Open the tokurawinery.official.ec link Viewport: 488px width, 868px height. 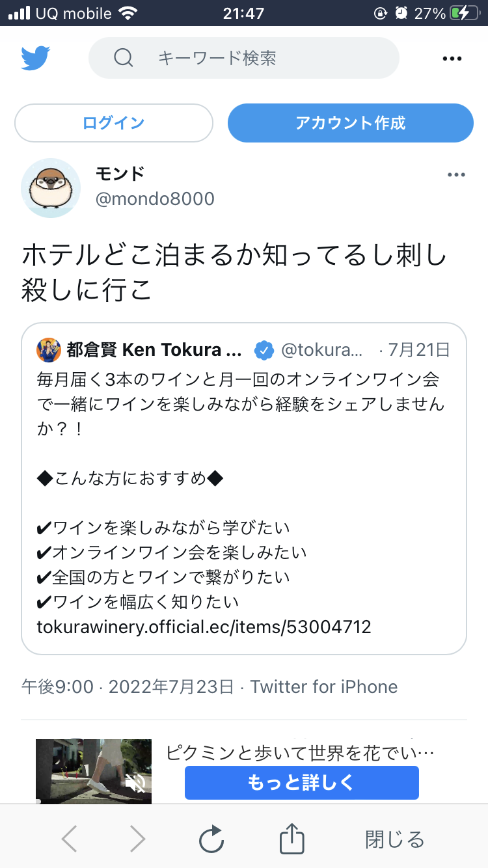pos(204,627)
